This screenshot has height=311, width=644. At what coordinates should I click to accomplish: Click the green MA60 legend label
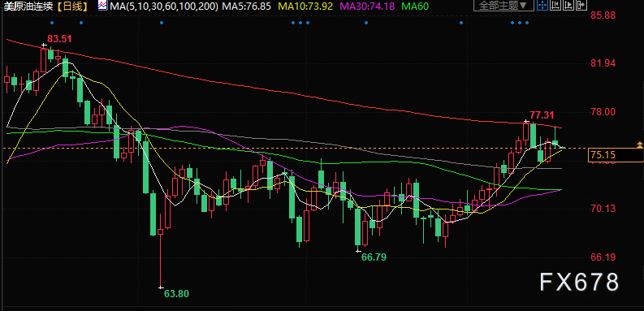click(415, 6)
